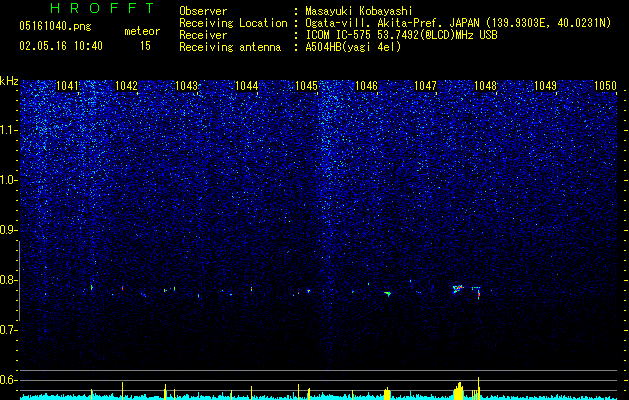The width and height of the screenshot is (629, 400).
Task: Click the 1045 time marker
Action: point(306,86)
